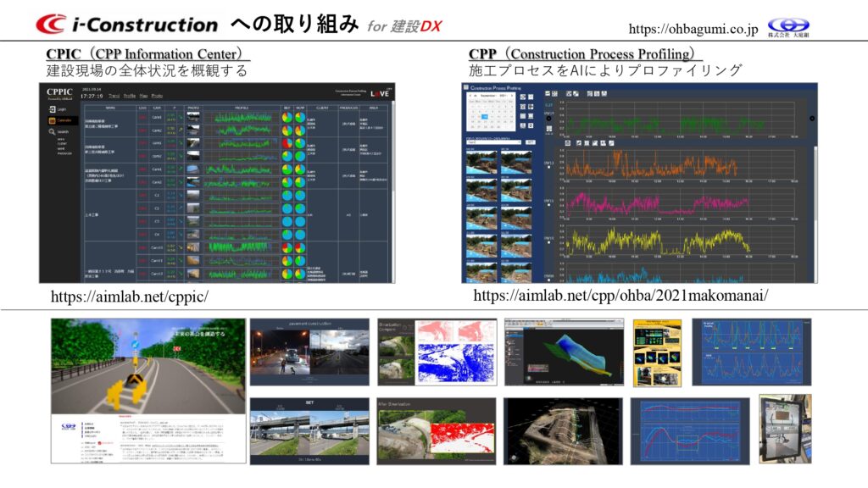Click the CPIC (CPP Information Center) heading
The width and height of the screenshot is (868, 488).
[147, 53]
